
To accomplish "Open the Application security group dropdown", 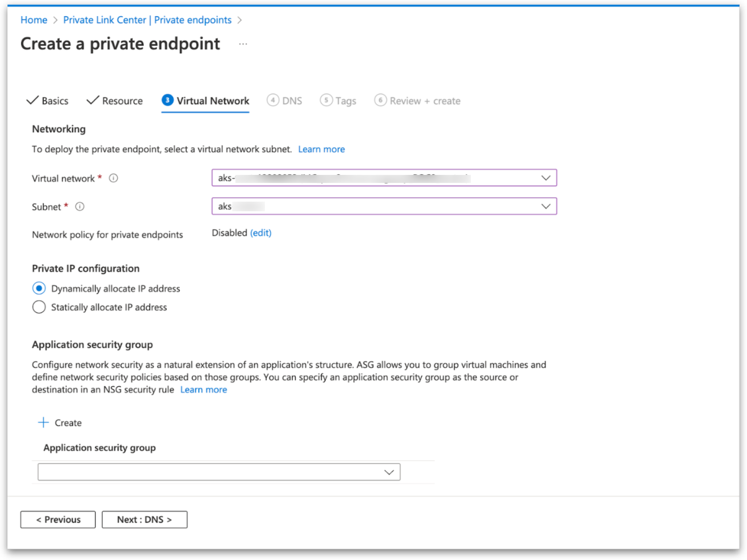I will click(388, 472).
